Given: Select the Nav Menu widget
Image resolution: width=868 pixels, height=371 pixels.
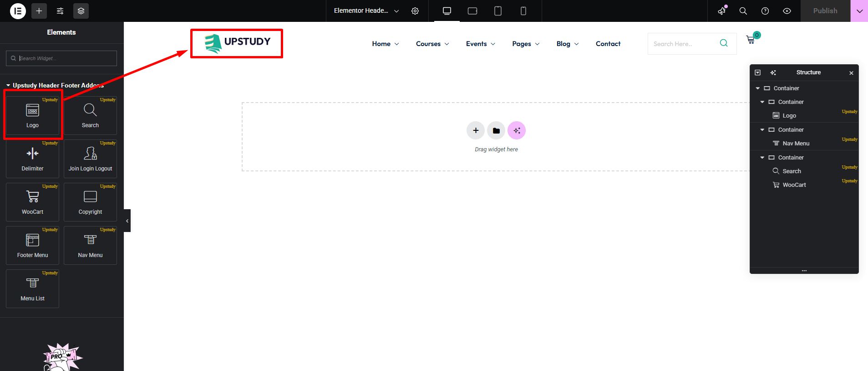Looking at the screenshot, I should point(90,245).
